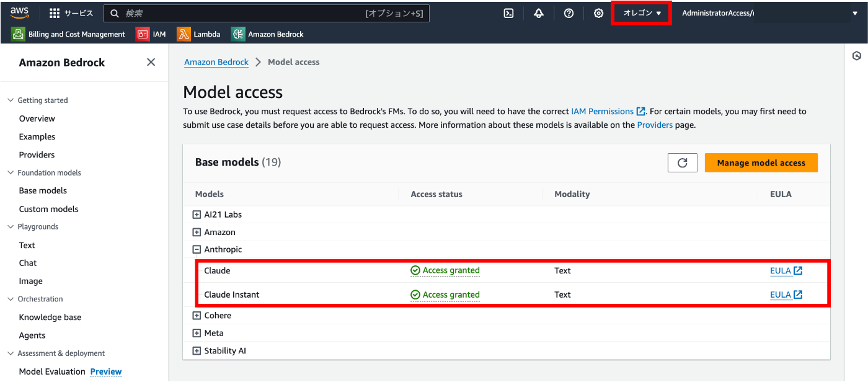Click the Claude Instant model name
Image resolution: width=868 pixels, height=382 pixels.
(x=232, y=295)
